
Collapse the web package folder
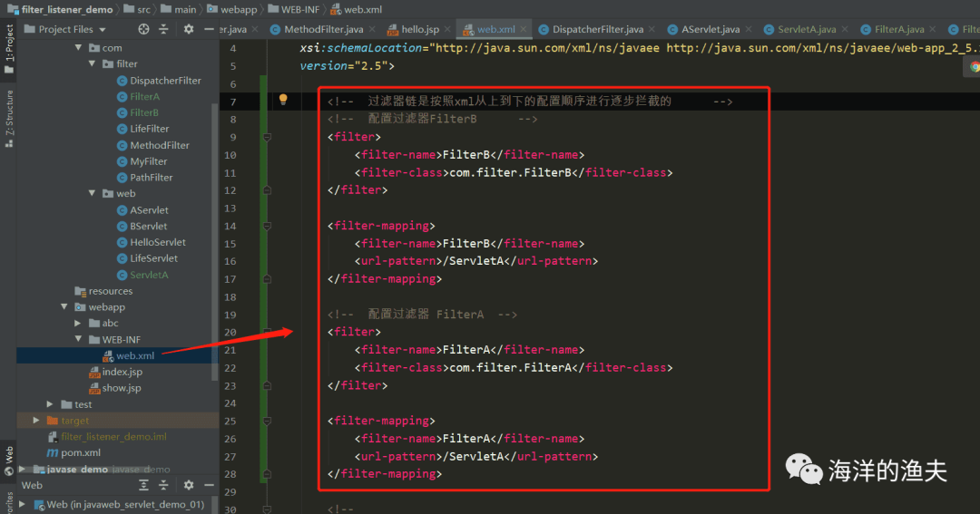click(93, 194)
